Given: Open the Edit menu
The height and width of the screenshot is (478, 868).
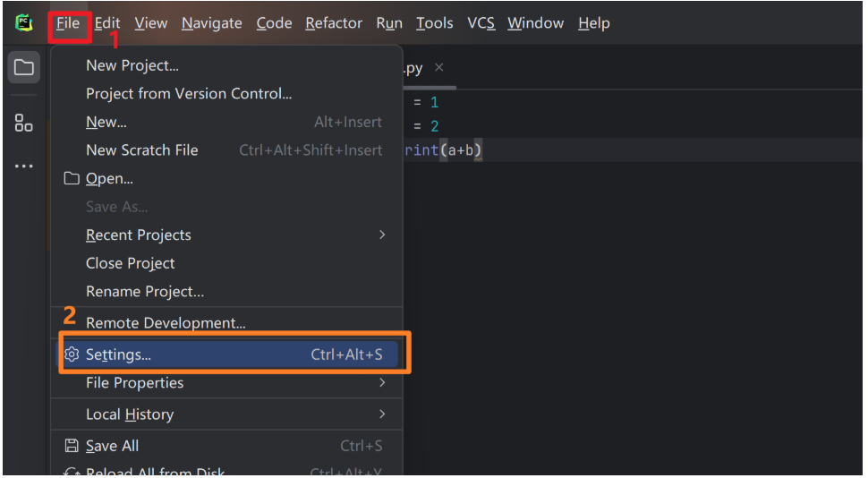Looking at the screenshot, I should coord(106,23).
